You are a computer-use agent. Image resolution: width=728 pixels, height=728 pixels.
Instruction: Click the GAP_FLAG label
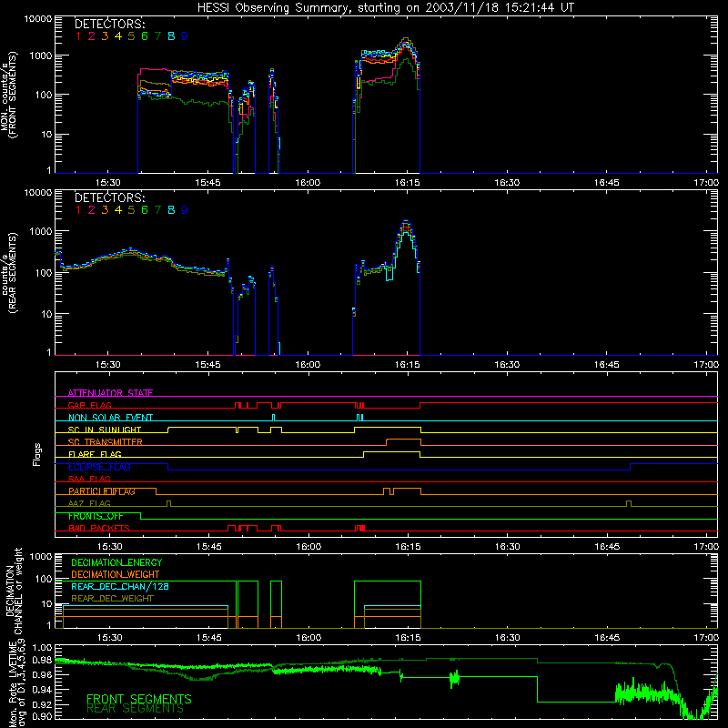click(89, 405)
